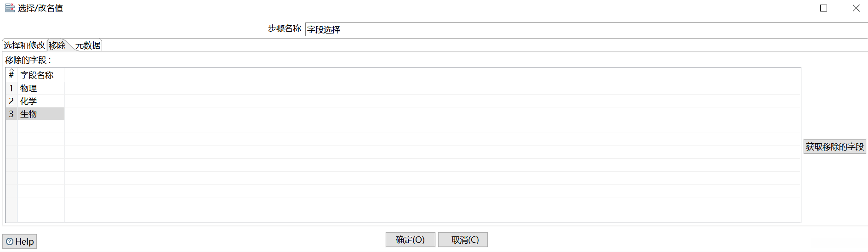
Task: Select the 生物 field name cell
Action: click(40, 114)
